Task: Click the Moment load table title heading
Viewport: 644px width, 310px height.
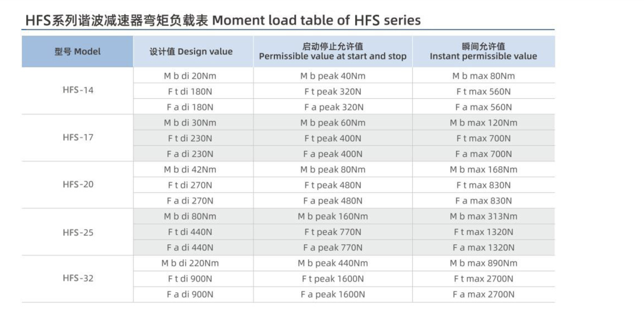Action: click(223, 20)
